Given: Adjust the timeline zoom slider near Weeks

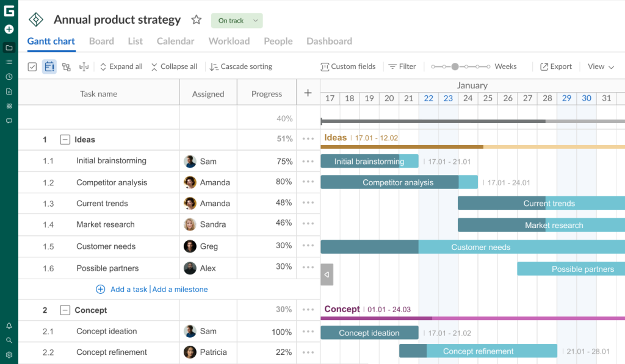Looking at the screenshot, I should [454, 66].
